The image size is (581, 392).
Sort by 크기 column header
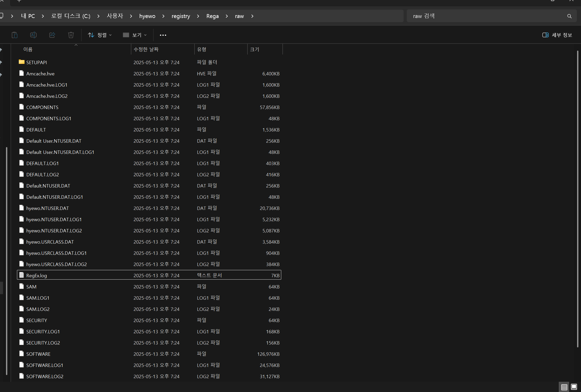tap(255, 49)
